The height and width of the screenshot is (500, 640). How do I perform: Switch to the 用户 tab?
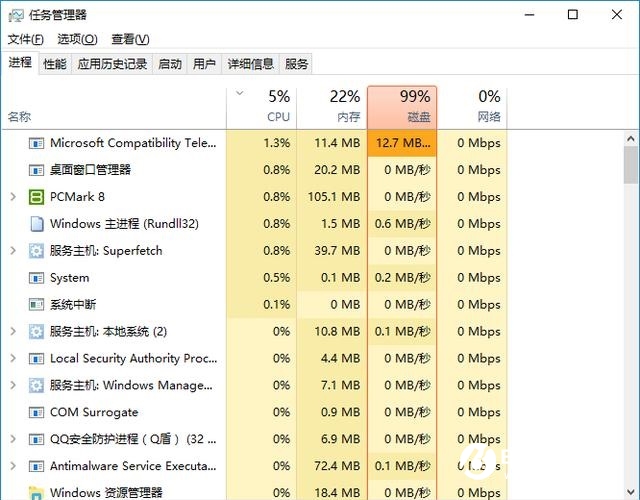click(204, 64)
